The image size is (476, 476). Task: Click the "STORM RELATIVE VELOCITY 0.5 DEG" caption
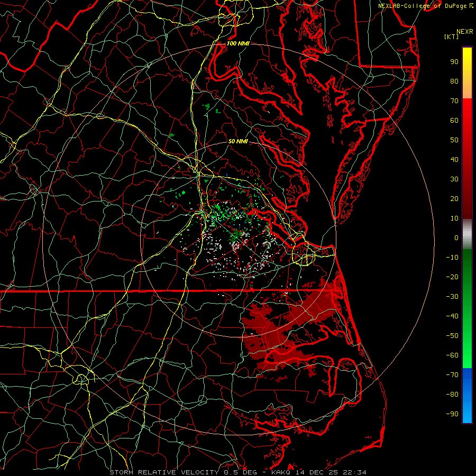(x=183, y=472)
